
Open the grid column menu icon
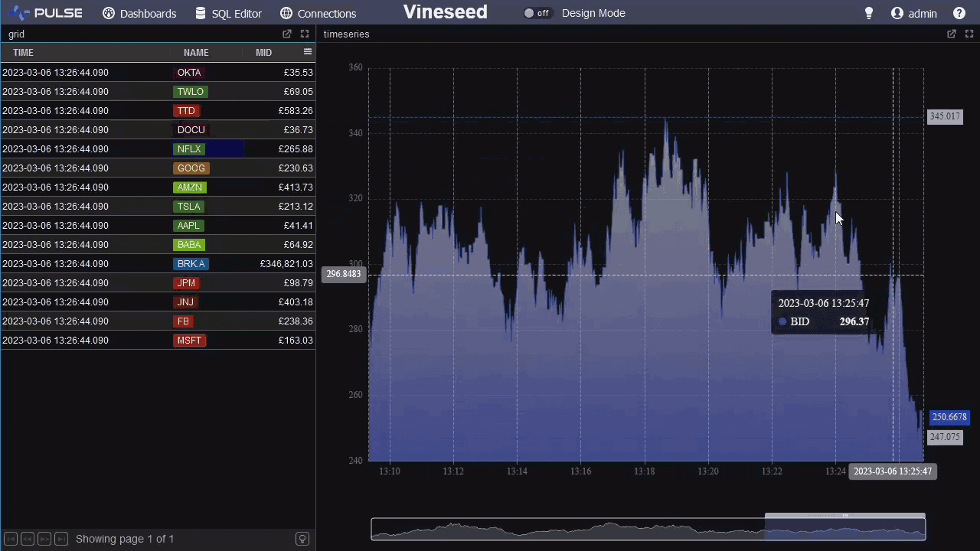[308, 52]
